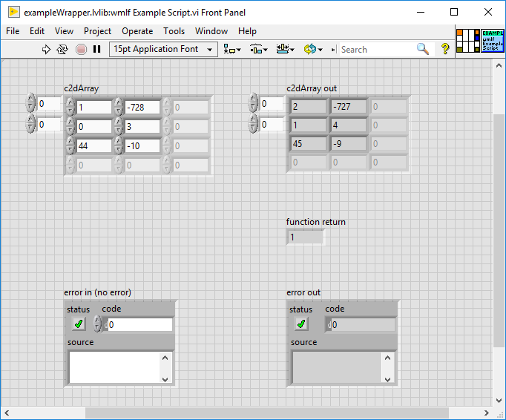Click c2dArray out cell showing 4
The image size is (506, 420).
[x=349, y=125]
